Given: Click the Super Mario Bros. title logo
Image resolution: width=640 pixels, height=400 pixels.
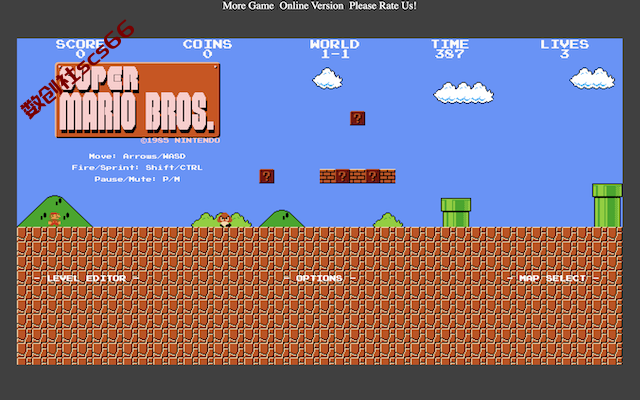Looking at the screenshot, I should pyautogui.click(x=138, y=100).
